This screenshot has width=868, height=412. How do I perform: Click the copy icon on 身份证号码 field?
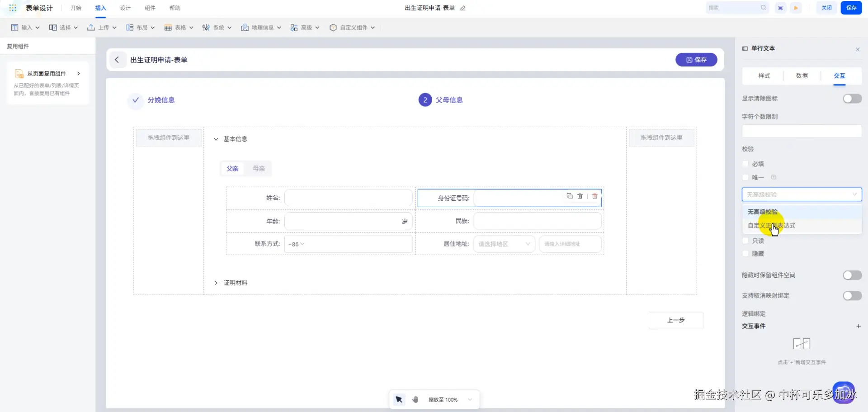tap(570, 196)
